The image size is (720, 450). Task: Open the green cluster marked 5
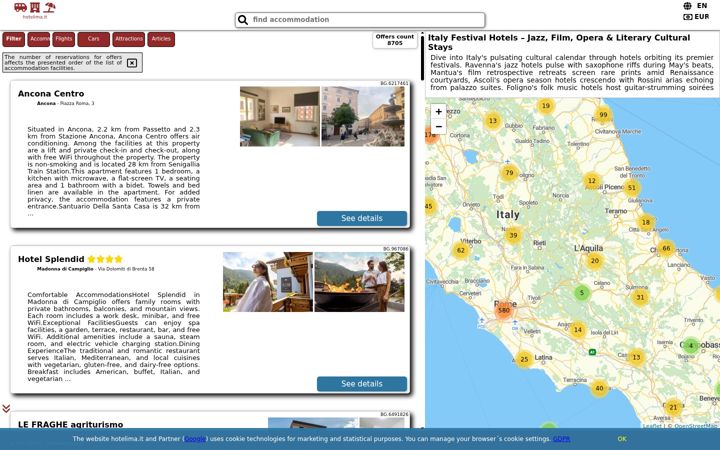[582, 292]
